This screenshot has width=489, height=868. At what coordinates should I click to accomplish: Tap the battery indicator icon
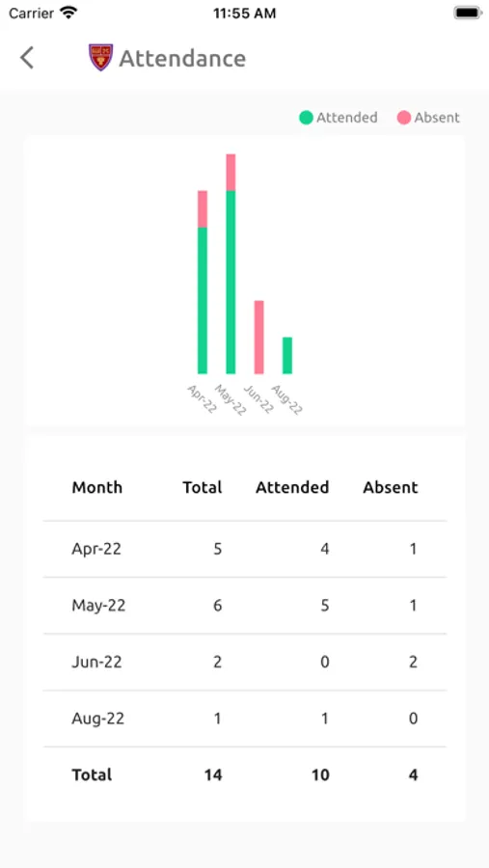[x=467, y=13]
